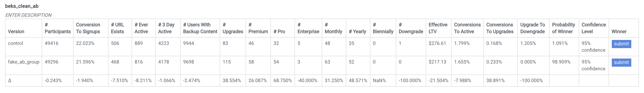Click the $276.61 Effective LTV value
Image resolution: width=644 pixels, height=93 pixels.
tap(437, 43)
